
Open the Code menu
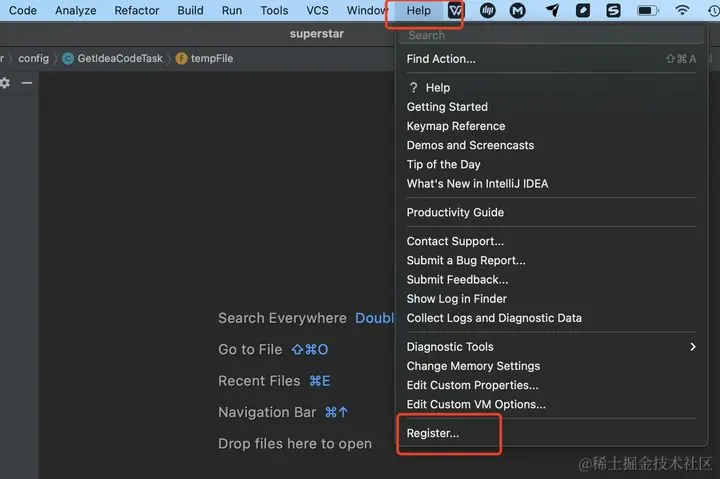click(22, 10)
